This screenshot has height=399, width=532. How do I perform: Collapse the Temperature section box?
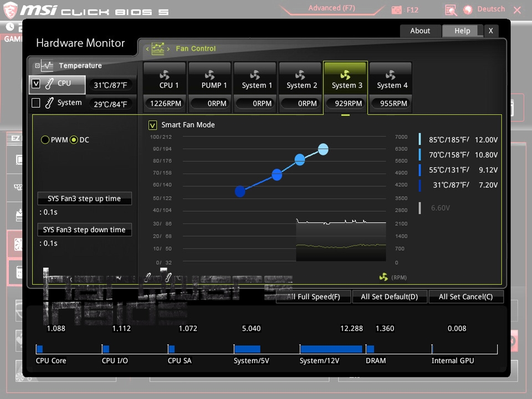(x=37, y=65)
